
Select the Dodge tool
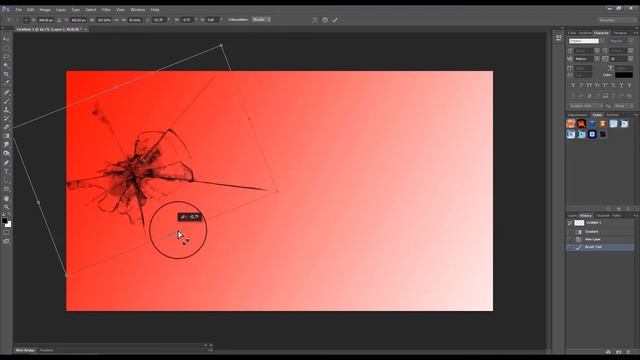click(x=6, y=153)
